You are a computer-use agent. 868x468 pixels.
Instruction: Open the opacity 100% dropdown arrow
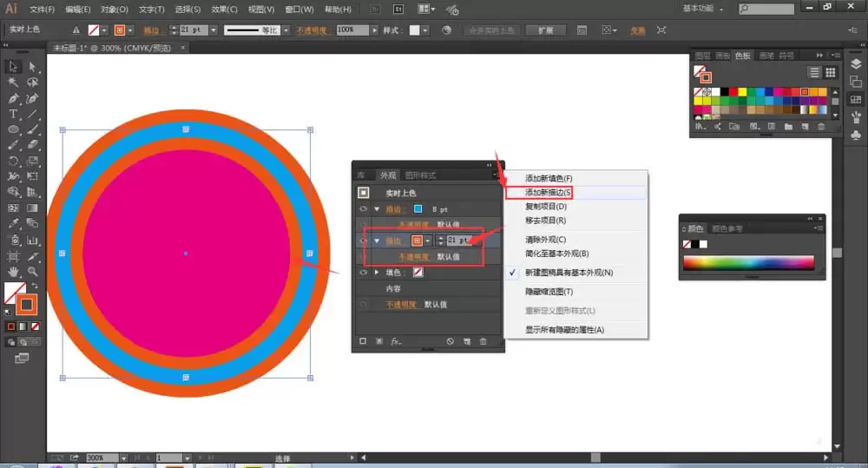(374, 30)
